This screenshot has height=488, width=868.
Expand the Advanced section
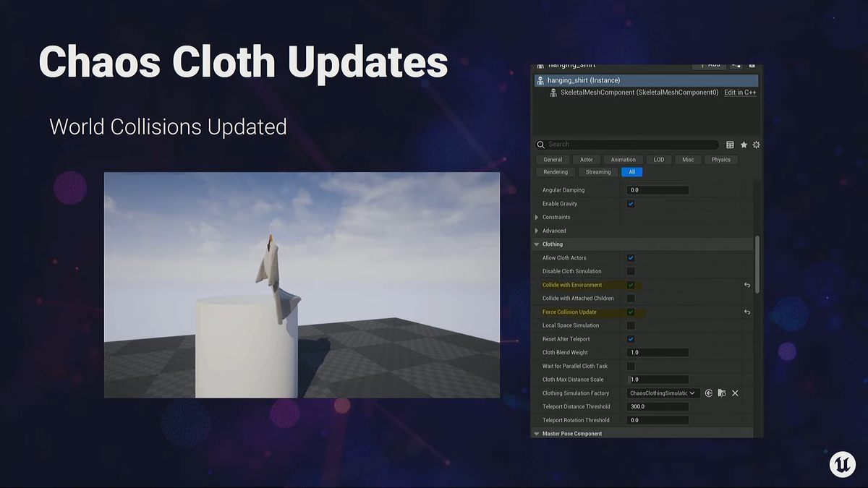tap(537, 231)
